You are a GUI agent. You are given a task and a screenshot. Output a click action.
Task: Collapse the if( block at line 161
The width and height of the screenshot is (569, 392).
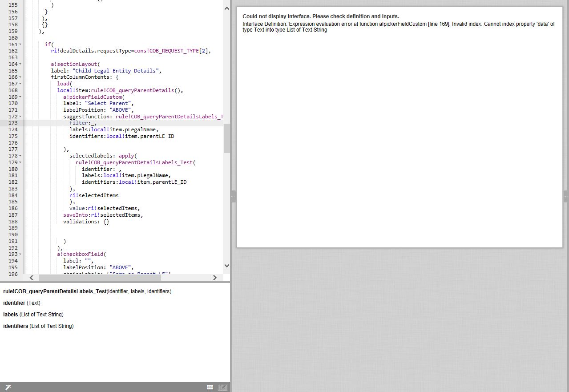20,44
